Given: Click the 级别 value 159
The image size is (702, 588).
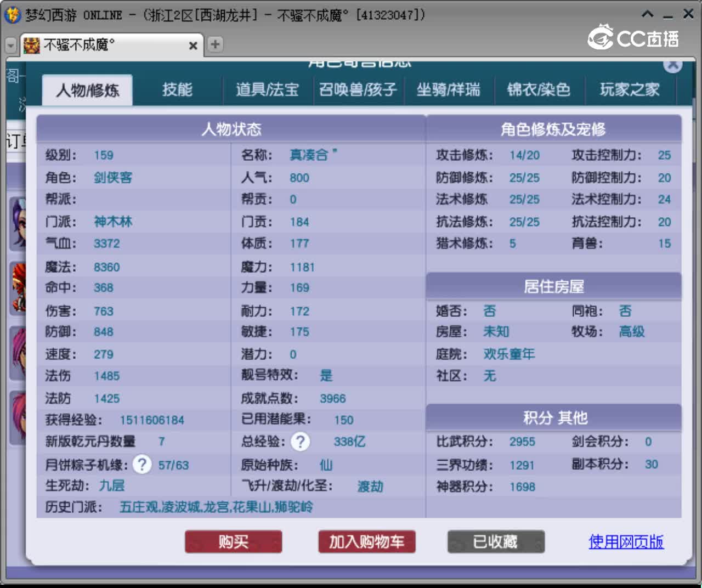Looking at the screenshot, I should click(x=104, y=155).
